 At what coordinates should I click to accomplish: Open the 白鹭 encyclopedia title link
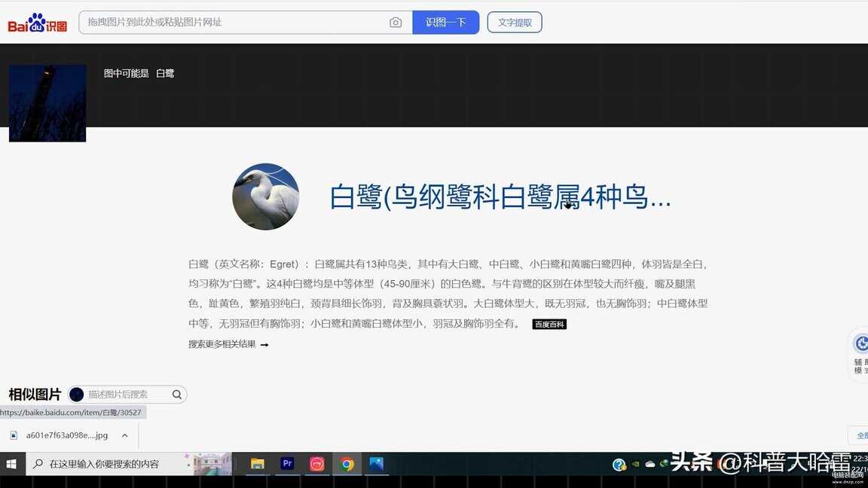coord(500,197)
